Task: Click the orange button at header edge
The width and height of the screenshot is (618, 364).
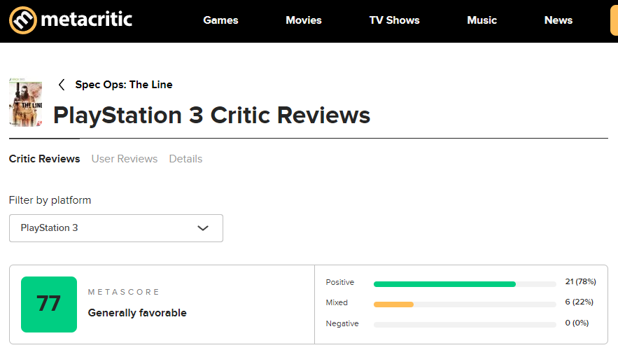Action: pos(614,21)
